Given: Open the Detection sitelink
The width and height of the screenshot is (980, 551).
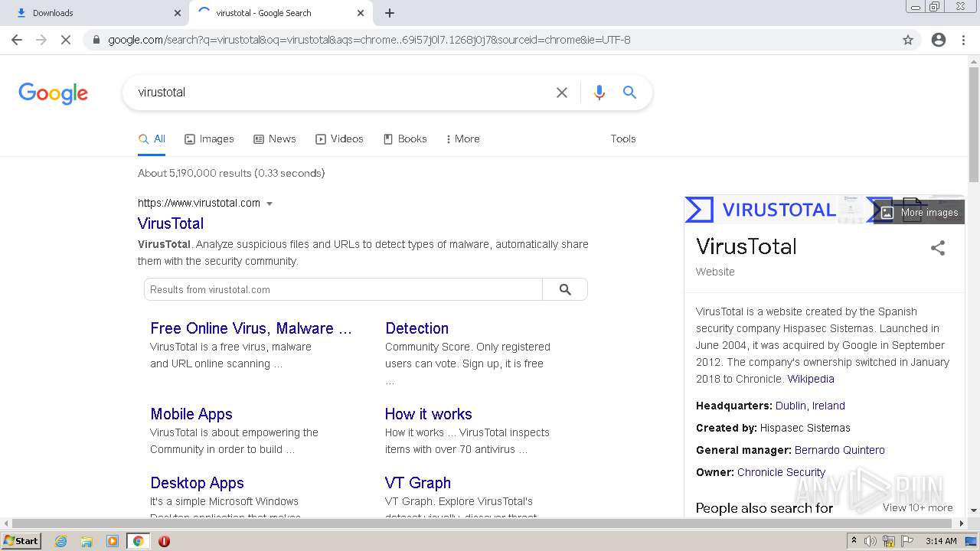Looking at the screenshot, I should click(416, 328).
